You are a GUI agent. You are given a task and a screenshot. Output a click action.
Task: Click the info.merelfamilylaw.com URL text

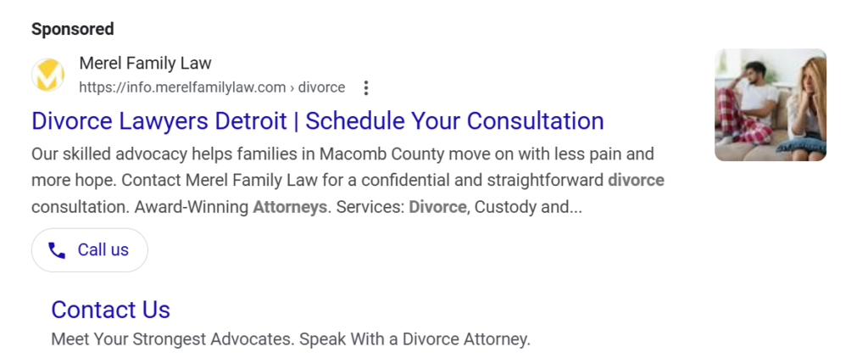182,87
